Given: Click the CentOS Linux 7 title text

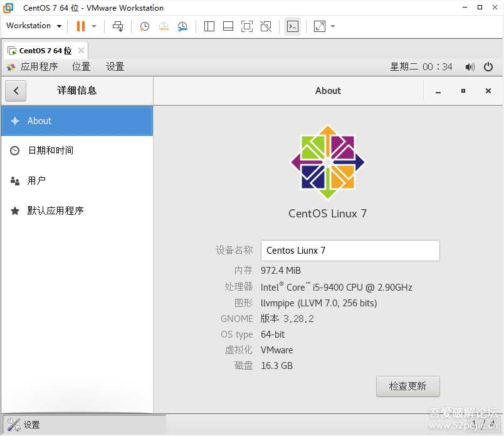Looking at the screenshot, I should click(x=327, y=214).
